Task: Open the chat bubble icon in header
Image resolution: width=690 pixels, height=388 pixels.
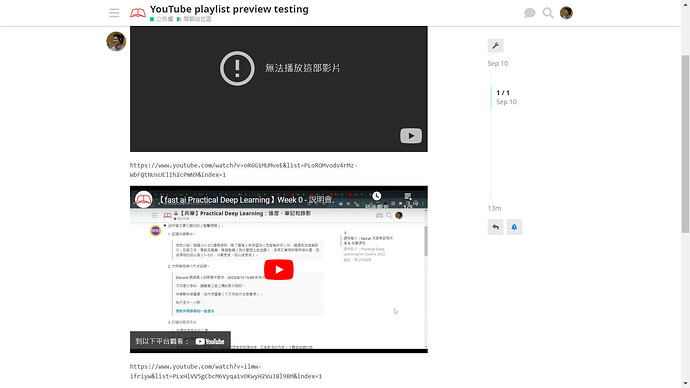Action: (x=530, y=13)
